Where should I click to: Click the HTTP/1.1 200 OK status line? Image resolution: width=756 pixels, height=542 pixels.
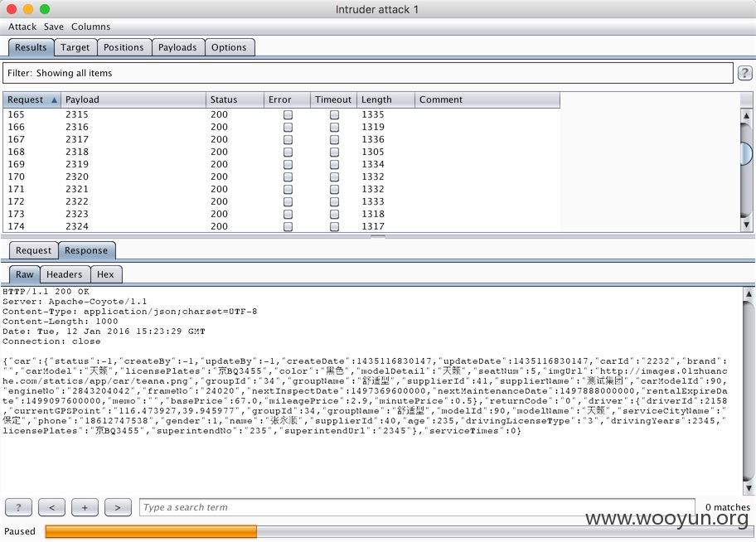pyautogui.click(x=46, y=292)
